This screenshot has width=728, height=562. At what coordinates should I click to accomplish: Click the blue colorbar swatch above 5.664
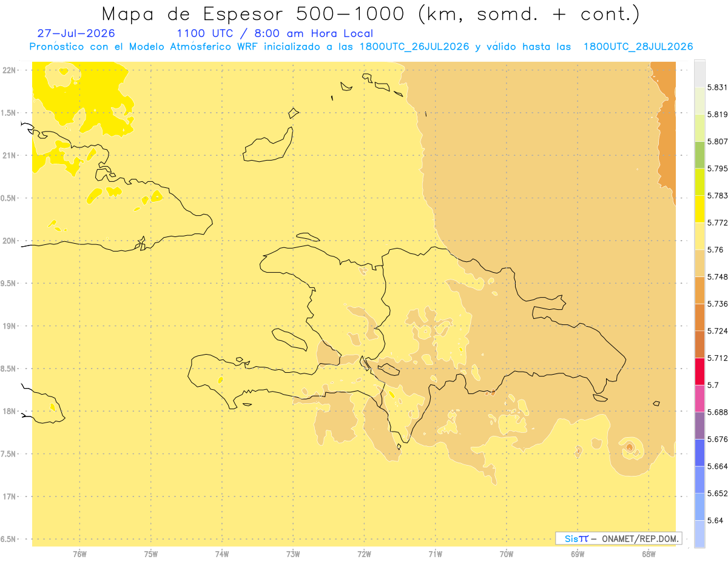[699, 452]
